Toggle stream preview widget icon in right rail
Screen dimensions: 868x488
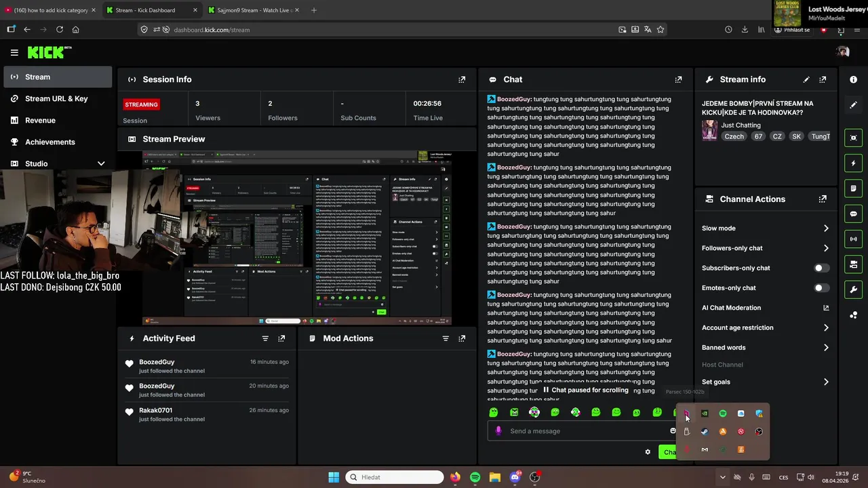(x=853, y=138)
